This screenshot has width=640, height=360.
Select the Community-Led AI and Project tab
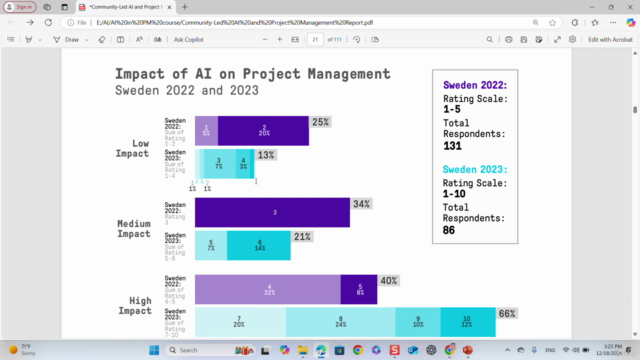(x=126, y=7)
